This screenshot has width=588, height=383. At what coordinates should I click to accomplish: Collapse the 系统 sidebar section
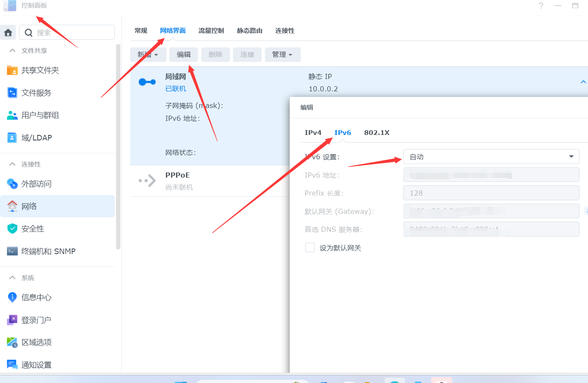click(x=12, y=278)
